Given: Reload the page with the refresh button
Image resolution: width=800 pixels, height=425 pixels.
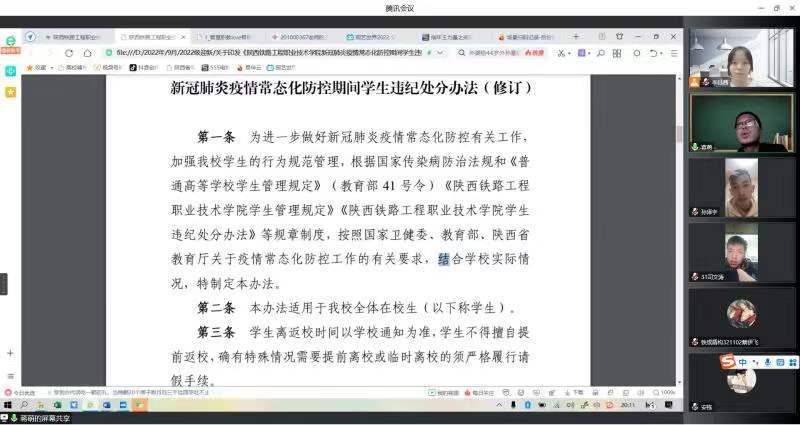Looking at the screenshot, I should click(71, 53).
